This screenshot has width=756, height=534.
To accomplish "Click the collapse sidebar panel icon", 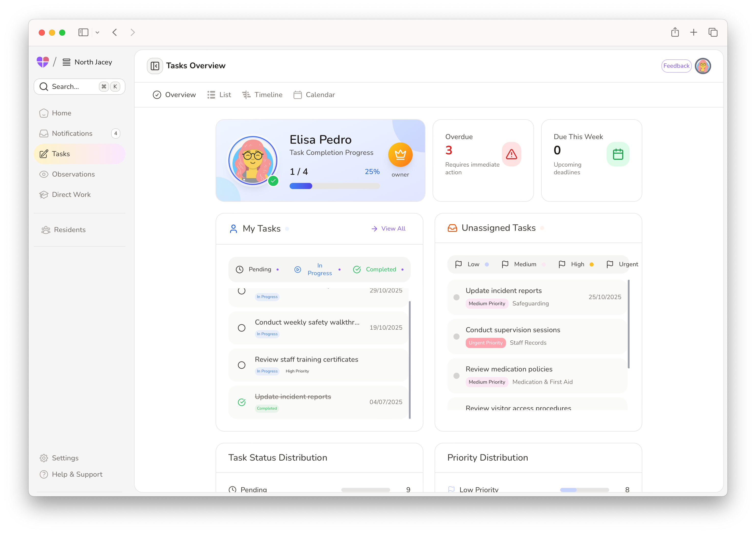I will (x=155, y=66).
